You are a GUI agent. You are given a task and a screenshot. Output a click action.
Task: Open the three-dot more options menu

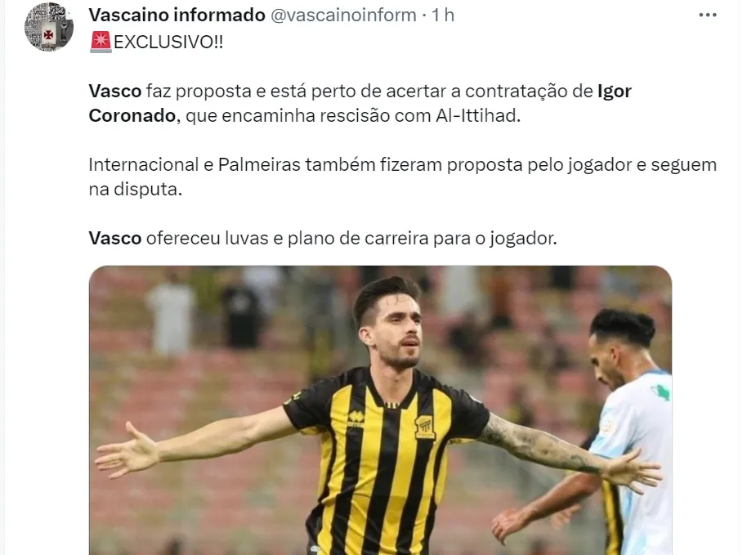click(707, 15)
